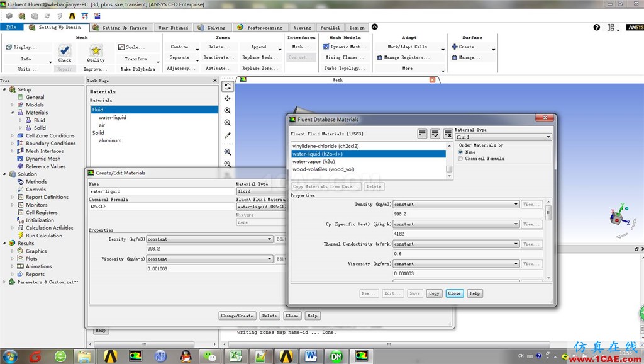This screenshot has width=644, height=364.
Task: Switch to the Viewing tab
Action: [302, 28]
